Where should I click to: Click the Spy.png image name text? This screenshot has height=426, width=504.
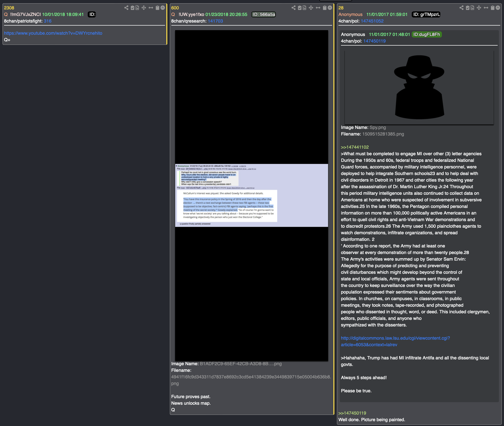(x=378, y=127)
